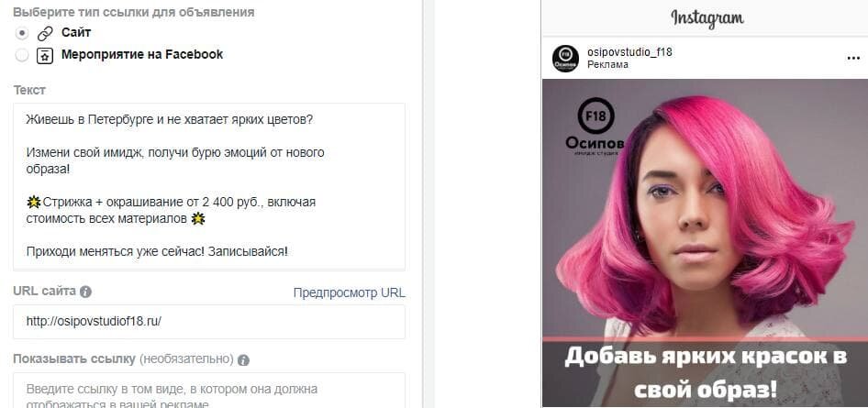
Task: Click the Показывать ссылку input field
Action: tap(209, 391)
